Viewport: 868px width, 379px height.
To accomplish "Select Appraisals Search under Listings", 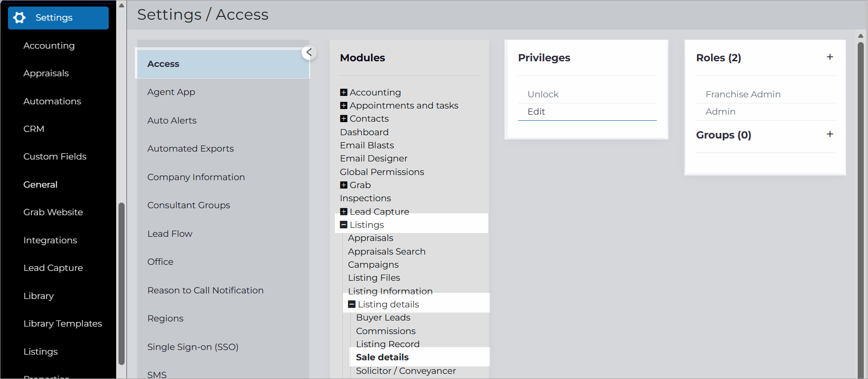I will [x=386, y=252].
